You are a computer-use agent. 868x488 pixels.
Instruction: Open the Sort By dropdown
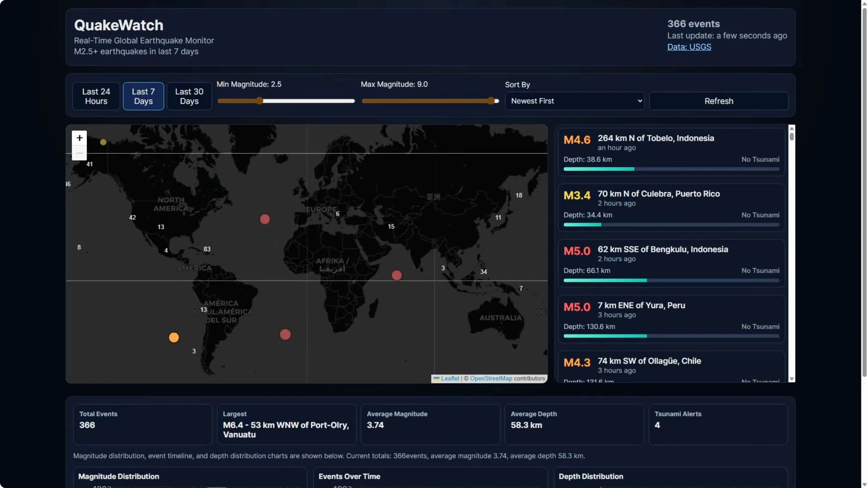[x=575, y=101]
